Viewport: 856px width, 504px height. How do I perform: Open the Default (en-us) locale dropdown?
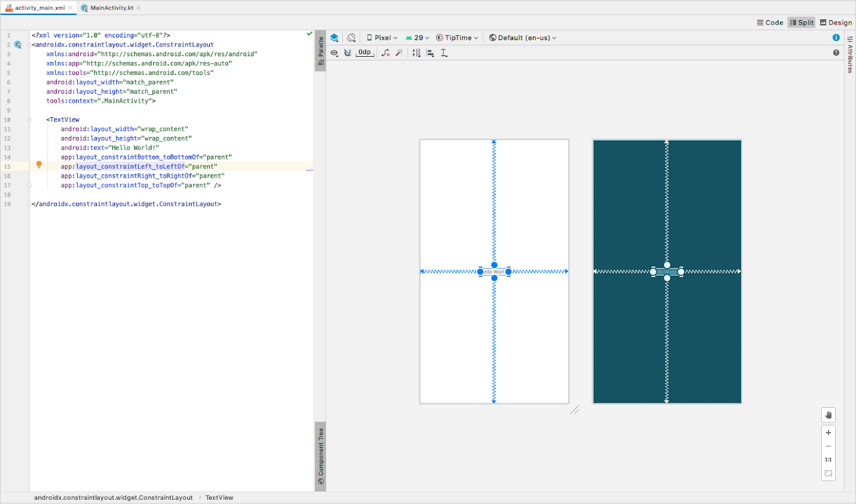click(522, 38)
